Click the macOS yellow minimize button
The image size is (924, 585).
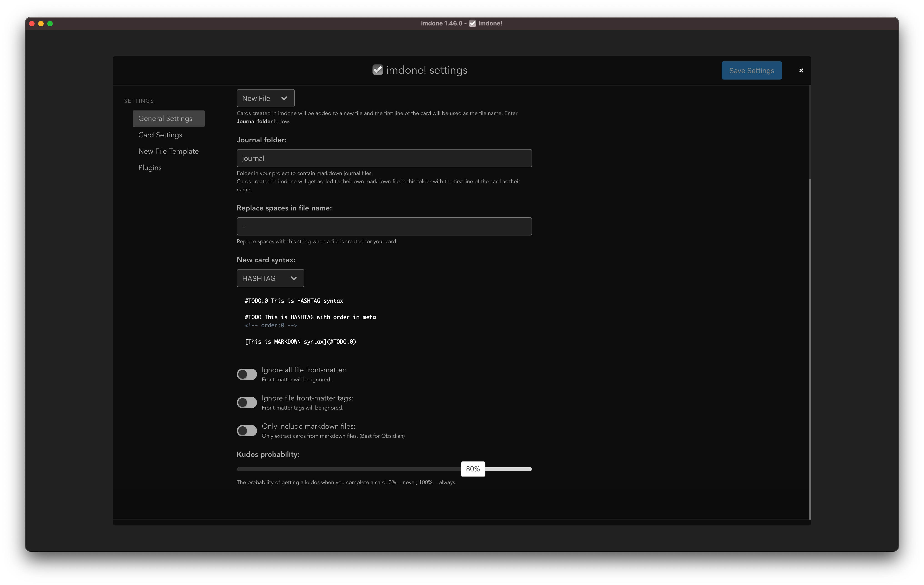(41, 23)
